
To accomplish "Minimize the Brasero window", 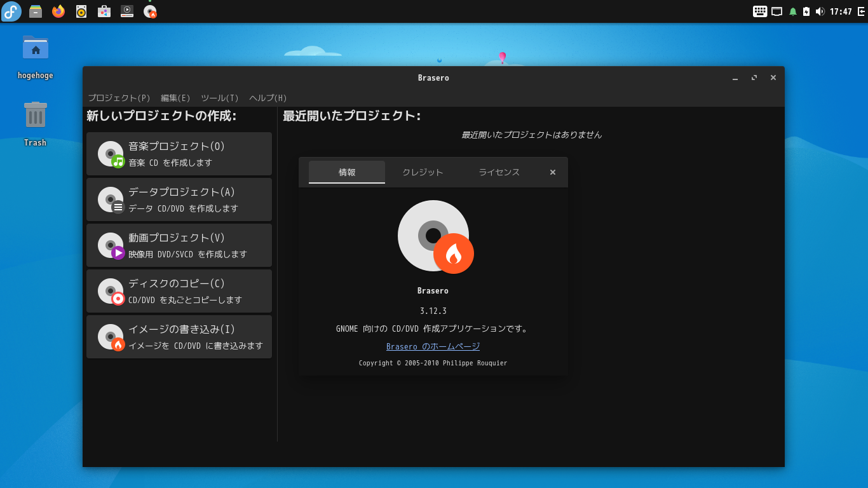I will point(735,78).
